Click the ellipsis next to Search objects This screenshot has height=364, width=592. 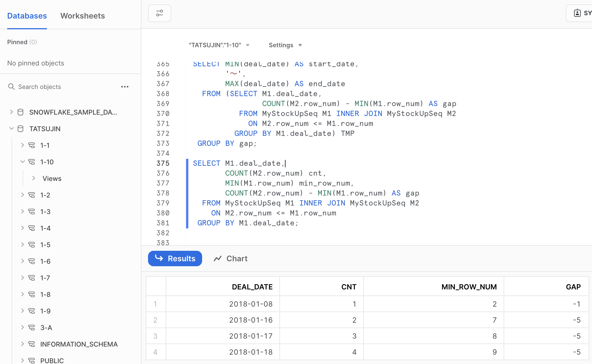pyautogui.click(x=125, y=86)
